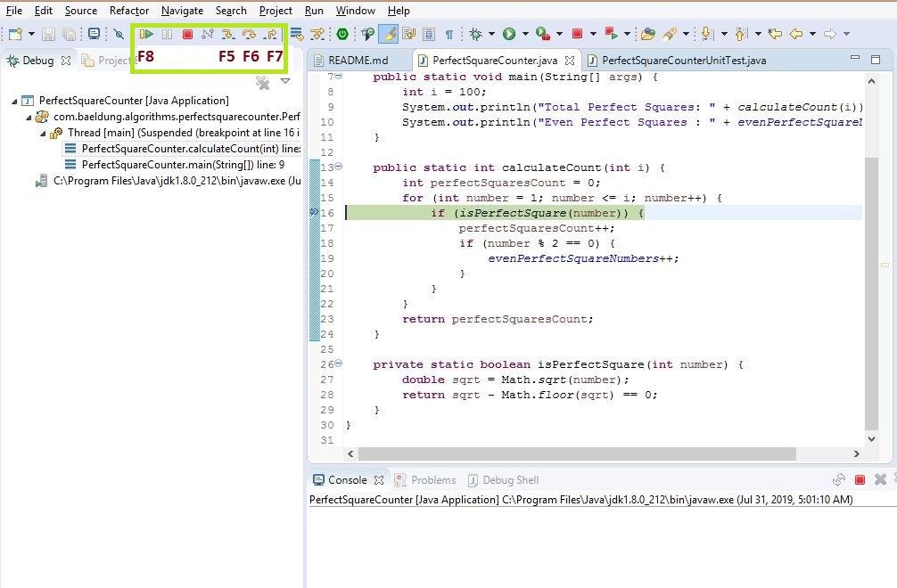Click Remove All Terminated Launches in Debug view
This screenshot has height=588, width=897.
pyautogui.click(x=262, y=83)
